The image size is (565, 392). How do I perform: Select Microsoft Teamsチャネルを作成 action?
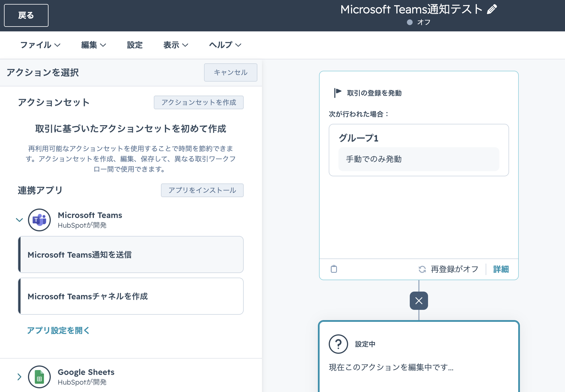131,296
